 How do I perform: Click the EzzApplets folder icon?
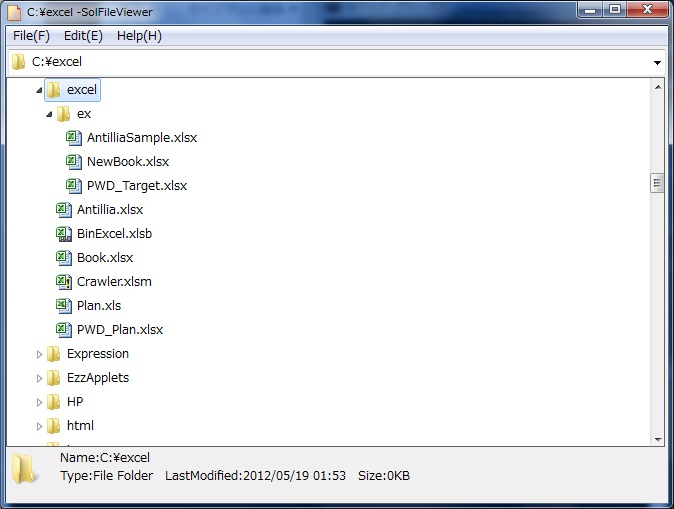point(53,378)
